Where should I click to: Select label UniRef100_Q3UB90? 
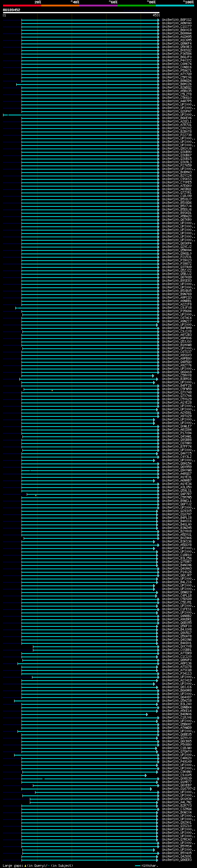[177, 152]
